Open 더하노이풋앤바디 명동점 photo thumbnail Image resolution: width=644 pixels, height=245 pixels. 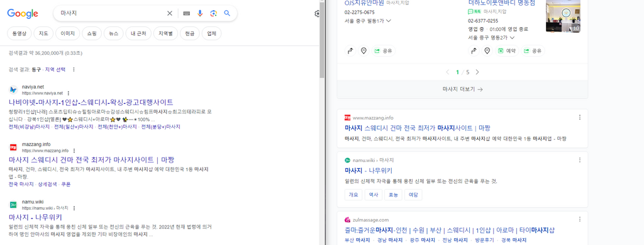tap(563, 16)
